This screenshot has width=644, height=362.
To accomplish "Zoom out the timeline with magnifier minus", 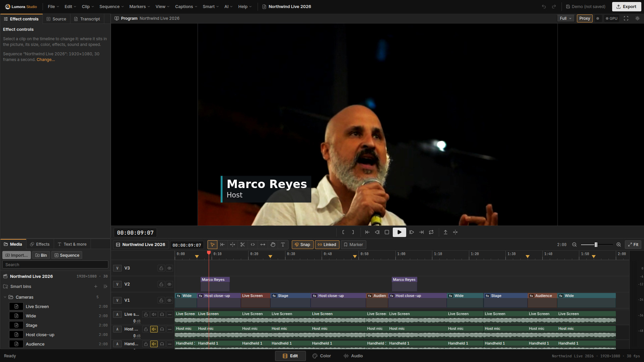I will coord(574,245).
